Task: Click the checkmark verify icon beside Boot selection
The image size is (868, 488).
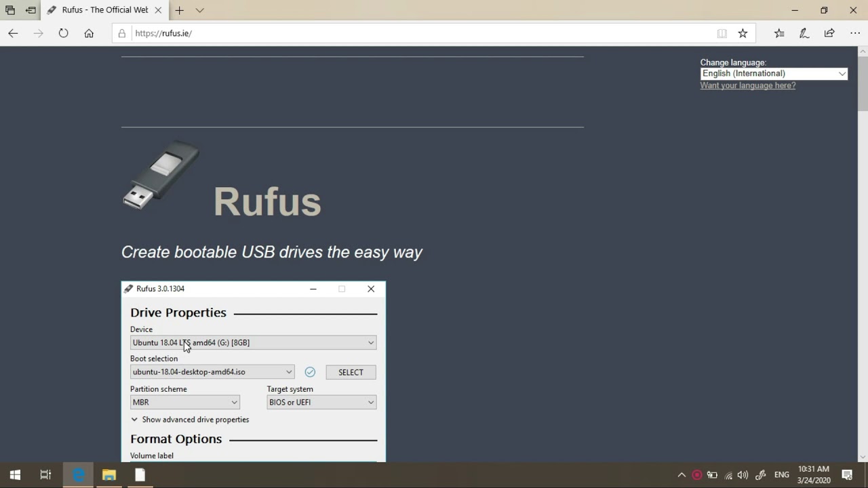Action: coord(310,372)
